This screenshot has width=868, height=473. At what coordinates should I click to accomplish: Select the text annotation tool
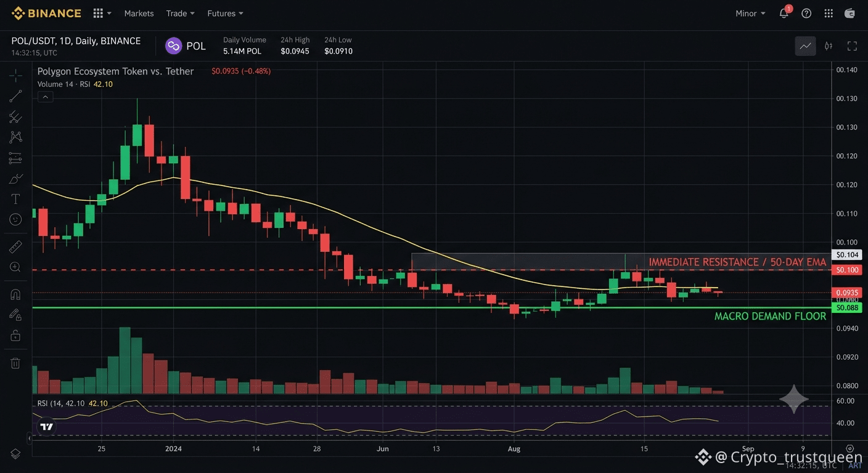[x=15, y=199]
